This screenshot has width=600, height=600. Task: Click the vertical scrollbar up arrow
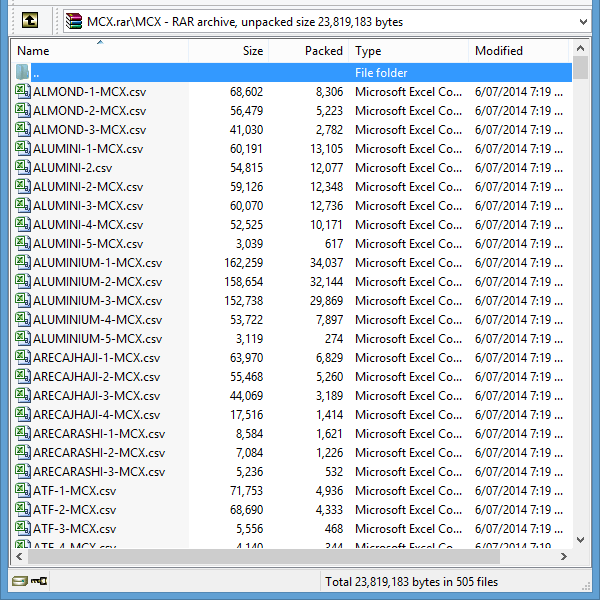click(x=580, y=48)
